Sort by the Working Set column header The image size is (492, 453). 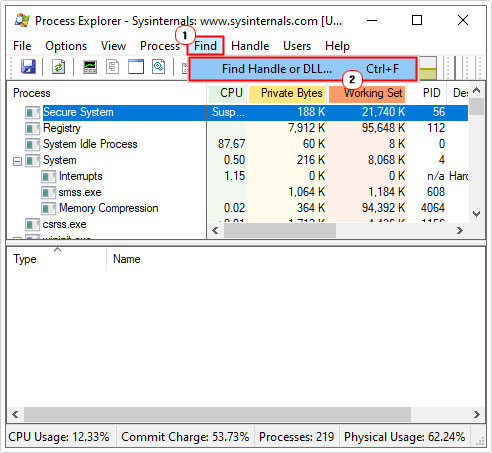click(x=368, y=93)
